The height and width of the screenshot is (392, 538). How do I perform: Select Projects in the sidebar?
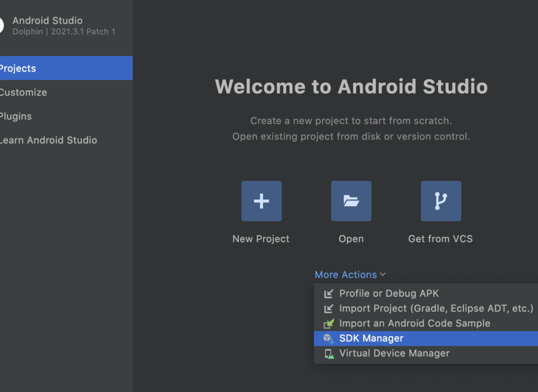point(66,68)
